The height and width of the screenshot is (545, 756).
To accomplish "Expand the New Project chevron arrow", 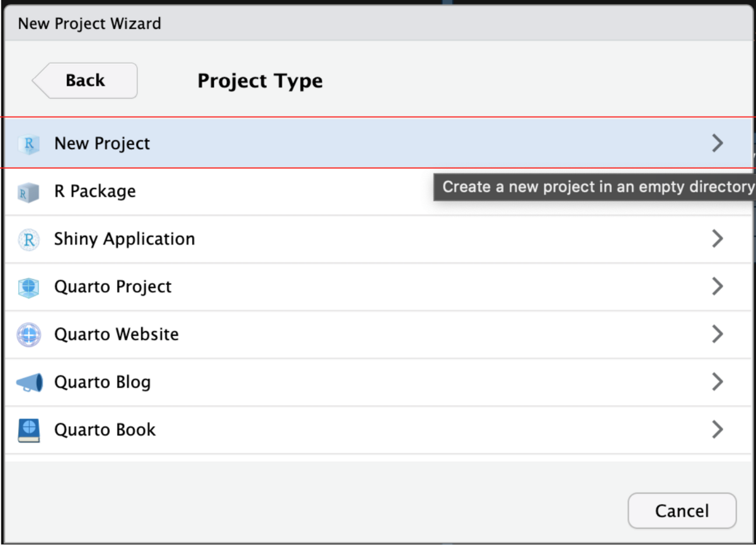I will point(717,144).
